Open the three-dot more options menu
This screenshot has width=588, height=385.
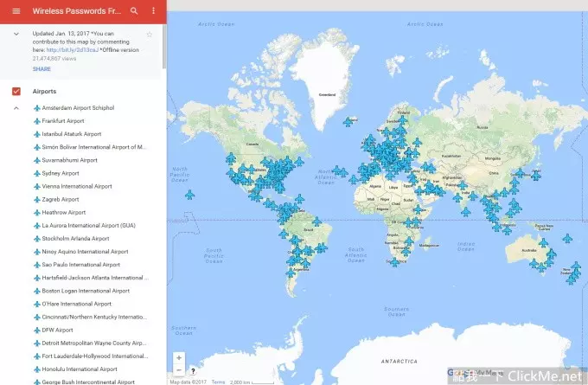pyautogui.click(x=153, y=11)
